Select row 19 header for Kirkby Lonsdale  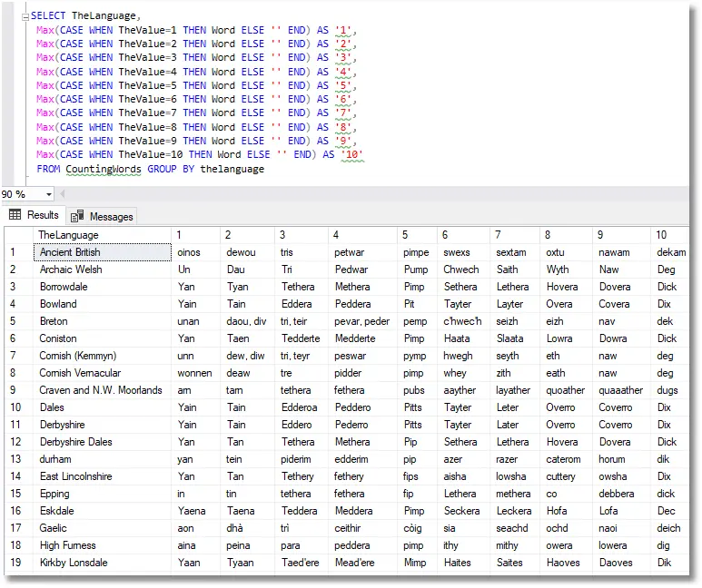pyautogui.click(x=15, y=563)
